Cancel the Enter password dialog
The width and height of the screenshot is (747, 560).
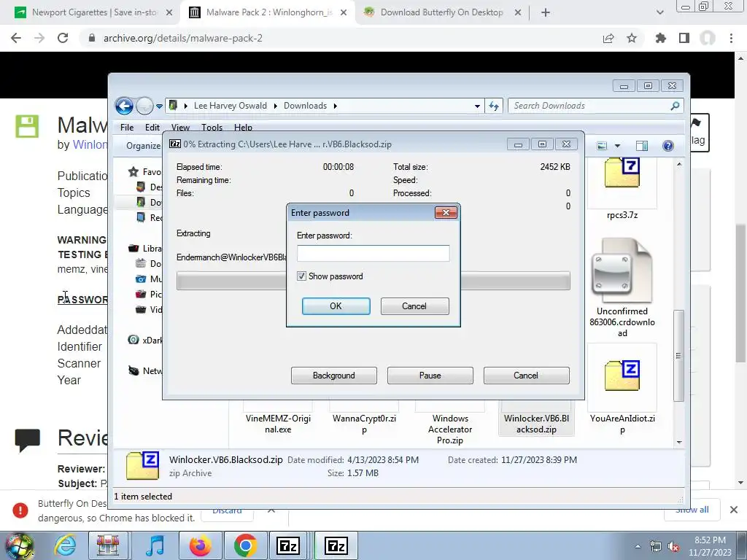pos(414,306)
